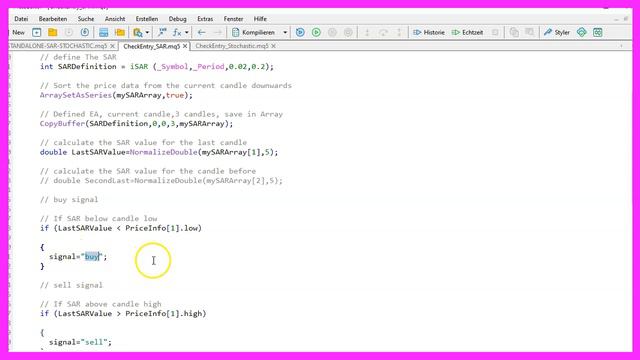Image resolution: width=640 pixels, height=360 pixels.
Task: Open the Erstellen menu
Action: [147, 19]
